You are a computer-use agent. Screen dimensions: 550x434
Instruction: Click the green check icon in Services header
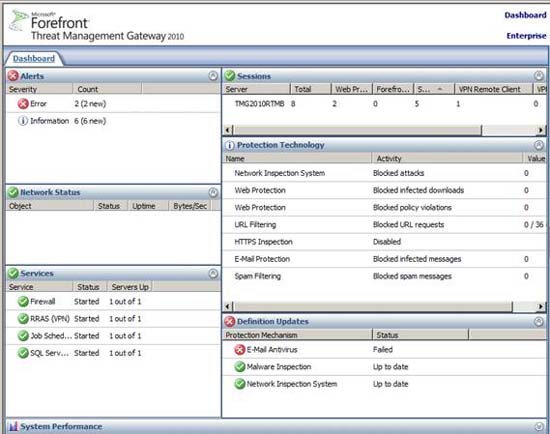(x=13, y=273)
